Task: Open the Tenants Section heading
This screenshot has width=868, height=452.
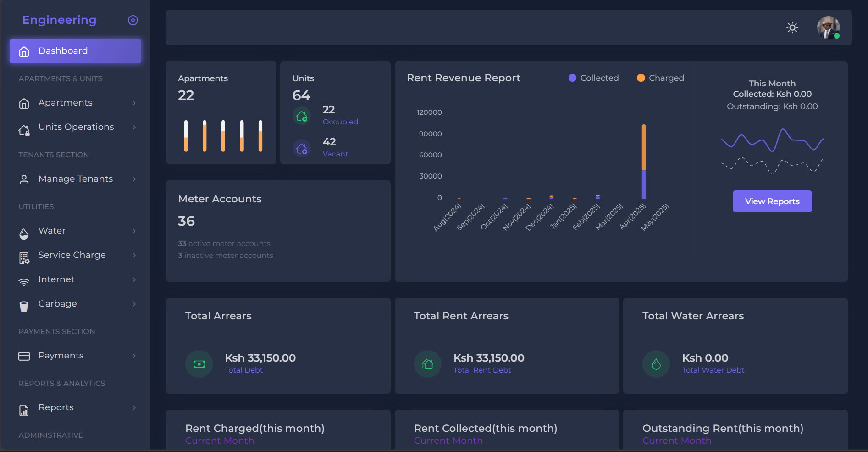Action: pyautogui.click(x=54, y=155)
